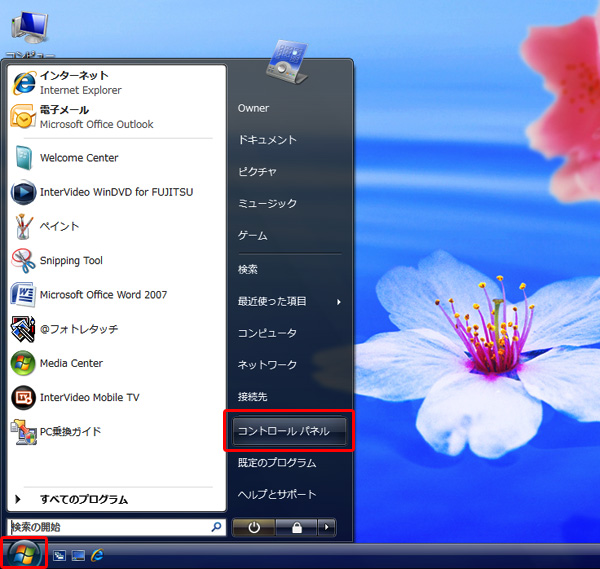
Task: Click the show desktop quick launch icon
Action: click(78, 555)
